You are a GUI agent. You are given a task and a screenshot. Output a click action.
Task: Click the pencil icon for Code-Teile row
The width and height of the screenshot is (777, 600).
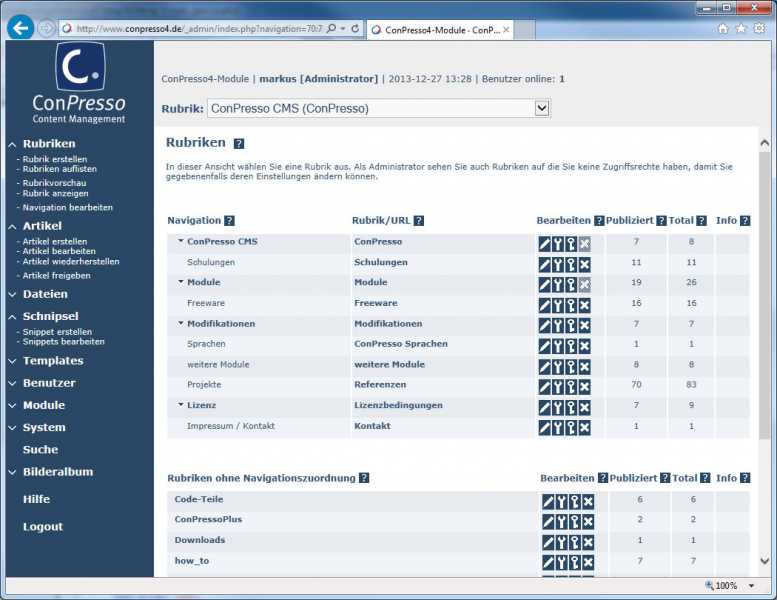548,501
